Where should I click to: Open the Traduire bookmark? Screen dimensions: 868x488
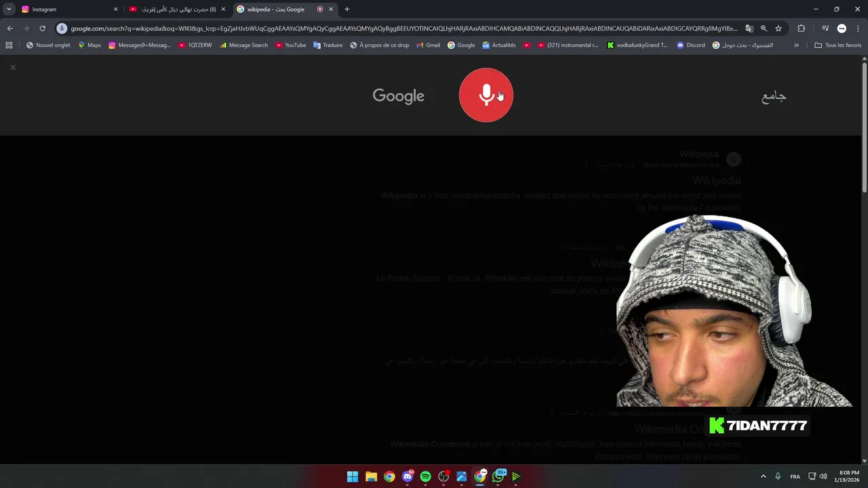pos(328,45)
